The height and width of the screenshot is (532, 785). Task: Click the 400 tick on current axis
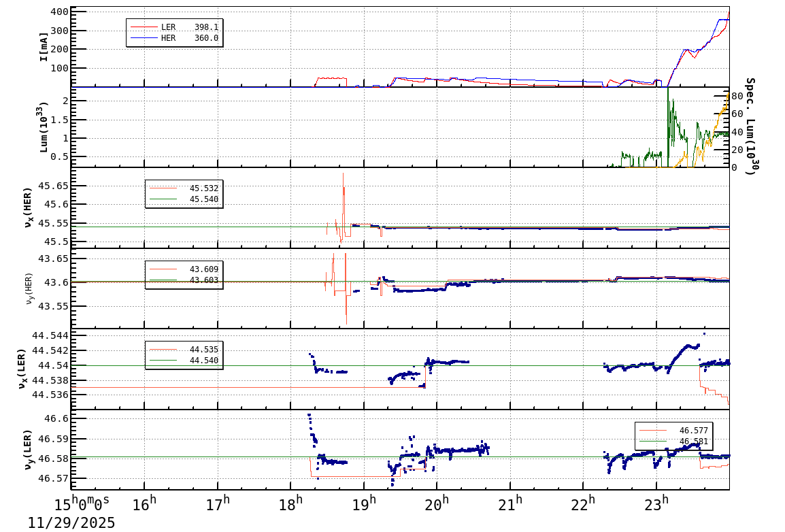click(60, 12)
